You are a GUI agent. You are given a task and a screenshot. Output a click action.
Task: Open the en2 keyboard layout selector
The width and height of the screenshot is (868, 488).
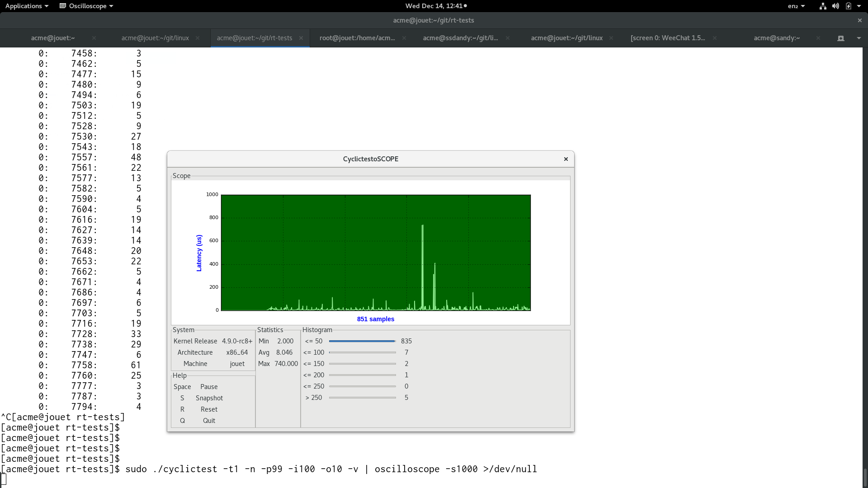pos(796,6)
